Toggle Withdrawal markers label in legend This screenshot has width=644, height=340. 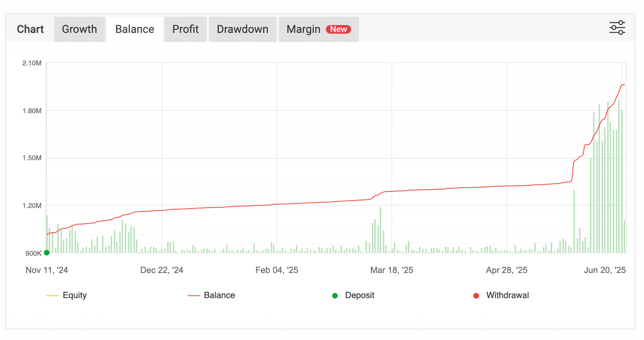(x=507, y=295)
